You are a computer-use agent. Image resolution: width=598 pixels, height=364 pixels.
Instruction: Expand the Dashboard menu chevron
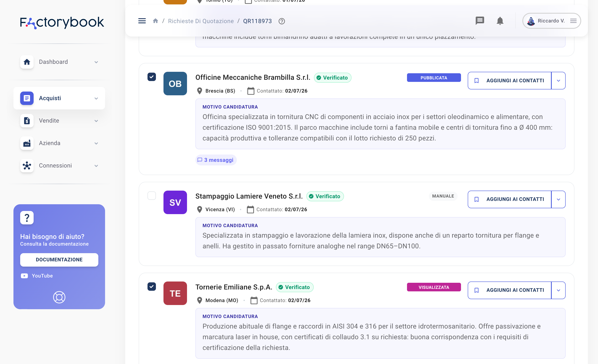click(x=96, y=62)
